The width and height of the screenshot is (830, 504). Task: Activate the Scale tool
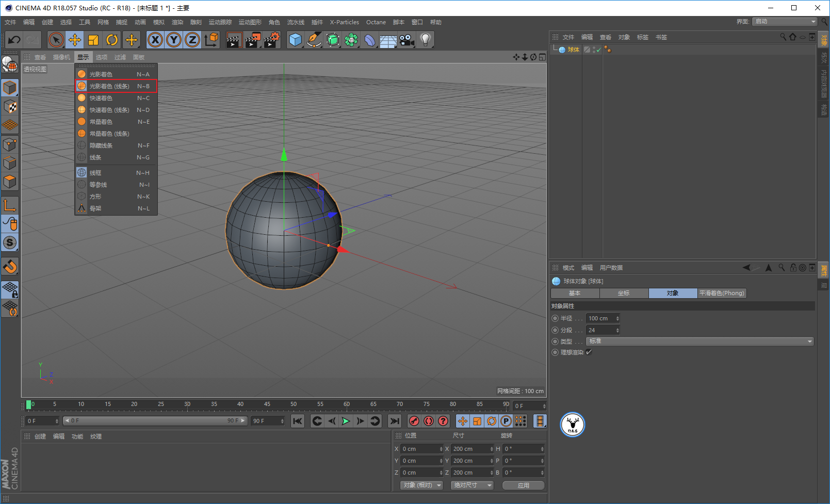(x=93, y=40)
